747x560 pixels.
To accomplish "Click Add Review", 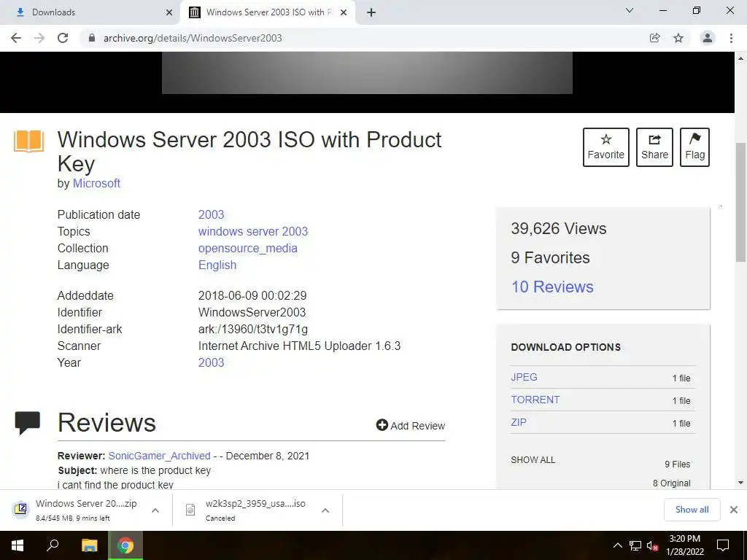I will pos(410,425).
